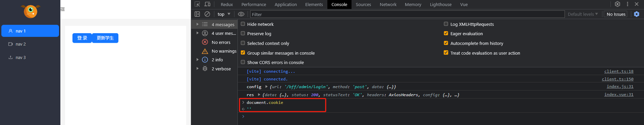Switch to the Sources tab
This screenshot has width=644, height=125.
[x=363, y=4]
